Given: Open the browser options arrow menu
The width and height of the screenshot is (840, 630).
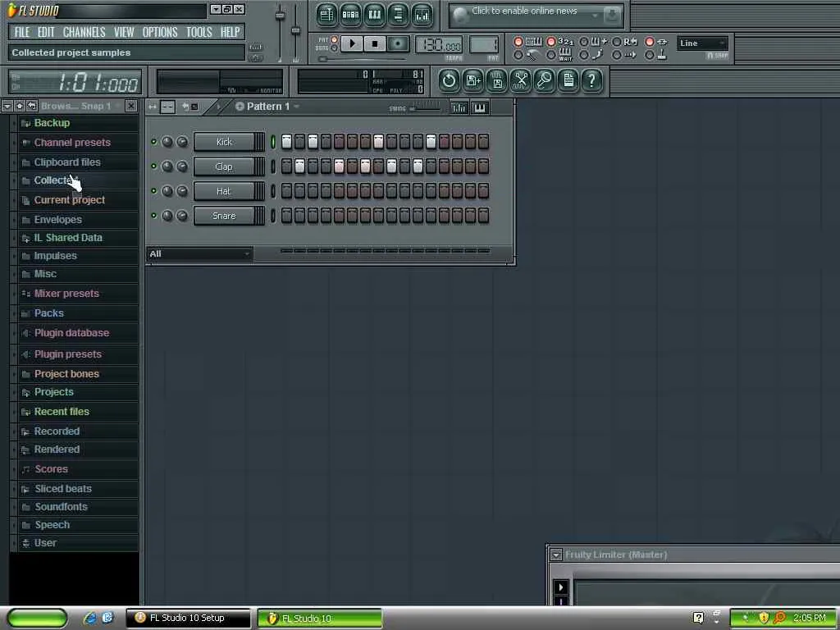Looking at the screenshot, I should [x=7, y=106].
